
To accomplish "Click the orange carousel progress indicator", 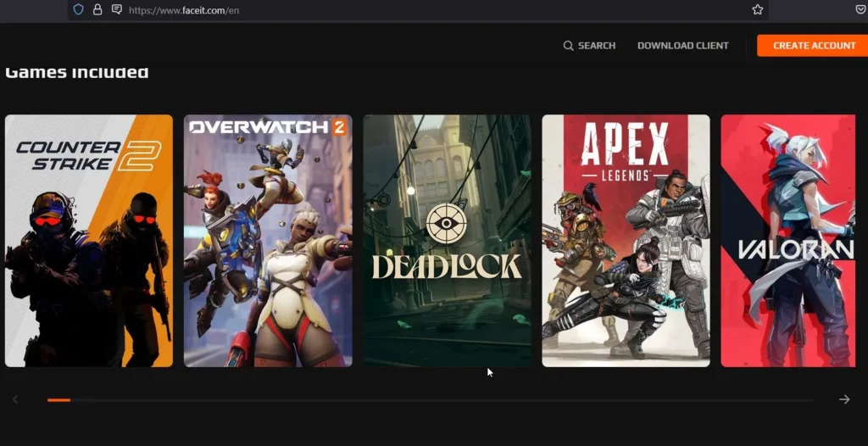I will coord(58,400).
